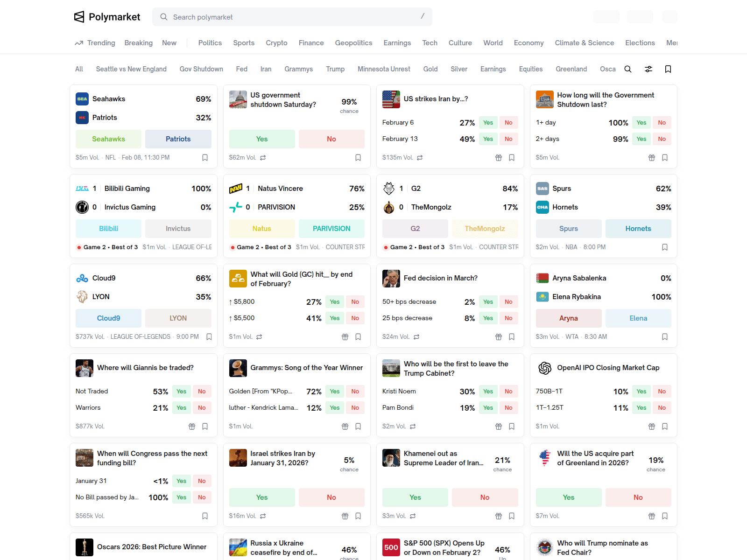Click the repost icon on the Khamenei market
747x560 pixels.
[413, 516]
